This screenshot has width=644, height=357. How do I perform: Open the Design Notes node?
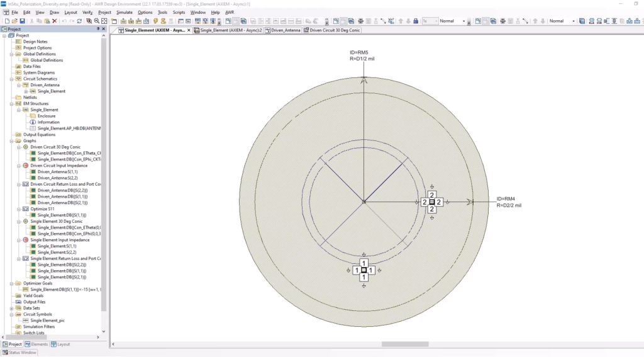click(35, 42)
